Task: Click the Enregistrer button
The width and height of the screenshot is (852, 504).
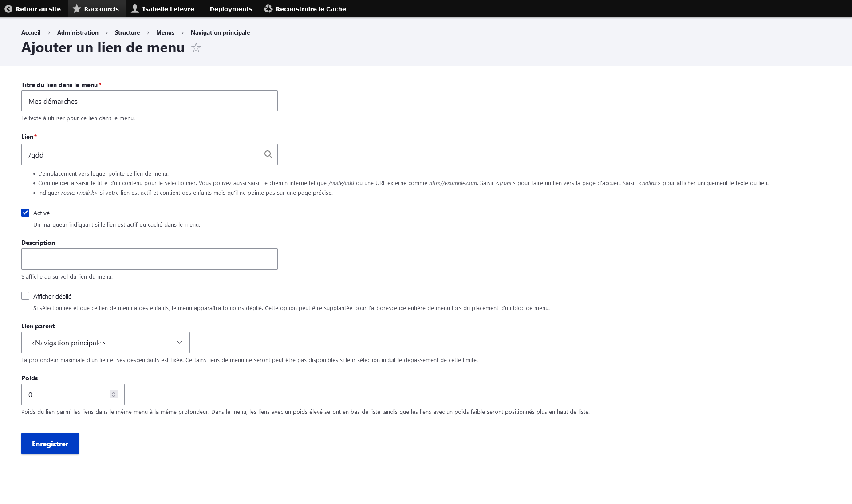Action: click(50, 444)
